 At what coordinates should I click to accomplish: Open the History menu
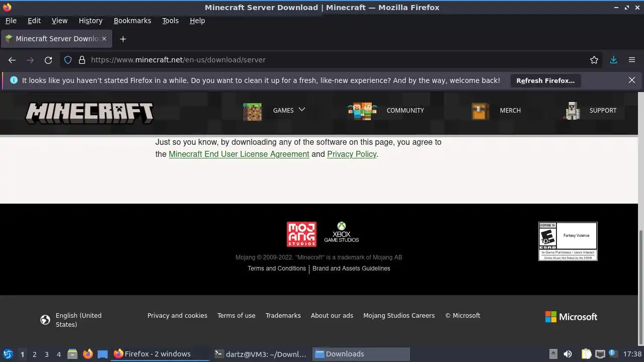click(x=91, y=21)
